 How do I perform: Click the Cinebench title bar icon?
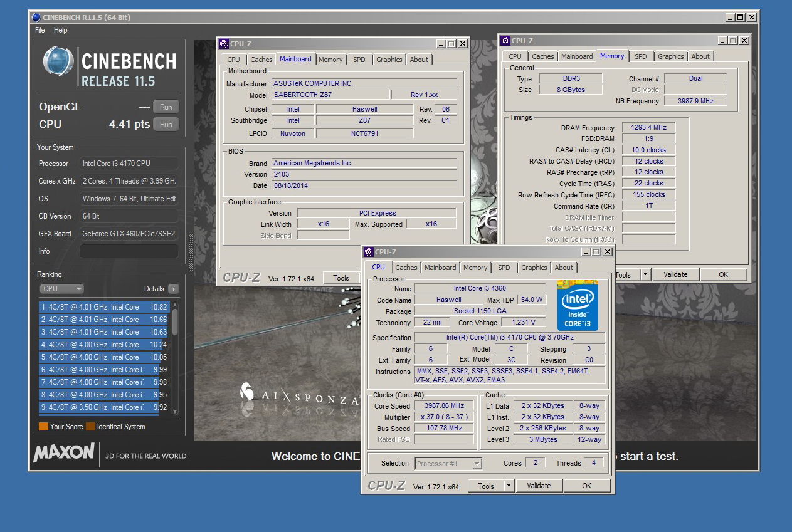(36, 17)
